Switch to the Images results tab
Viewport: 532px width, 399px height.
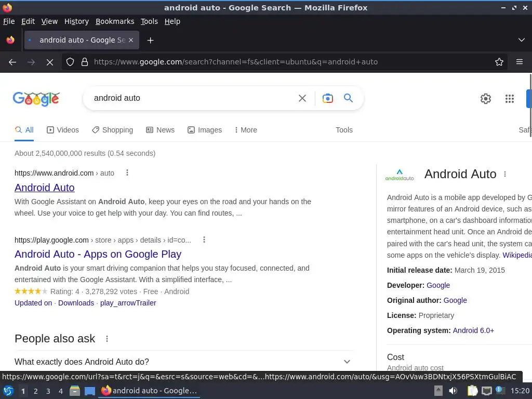pos(205,130)
